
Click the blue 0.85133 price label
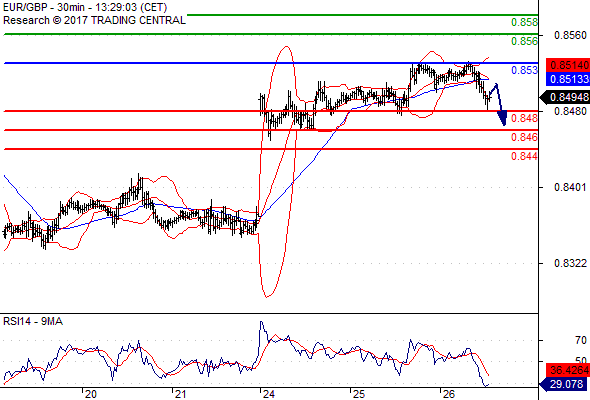(568, 79)
